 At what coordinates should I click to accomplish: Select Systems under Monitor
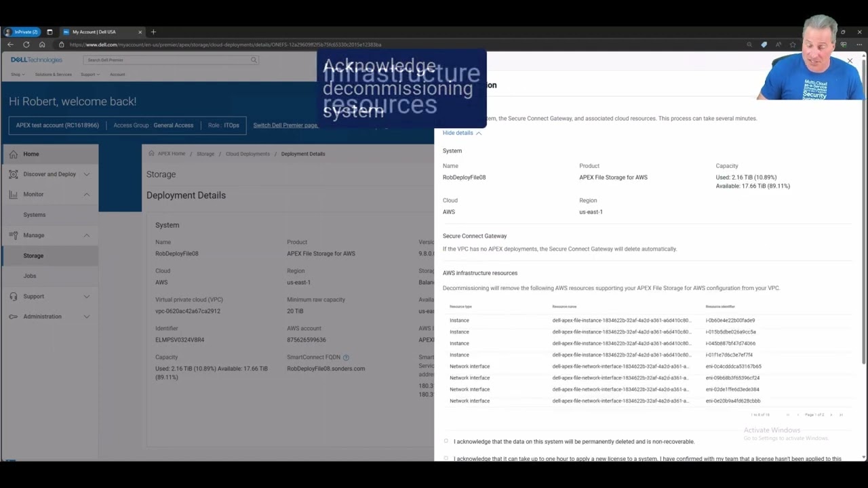click(35, 215)
